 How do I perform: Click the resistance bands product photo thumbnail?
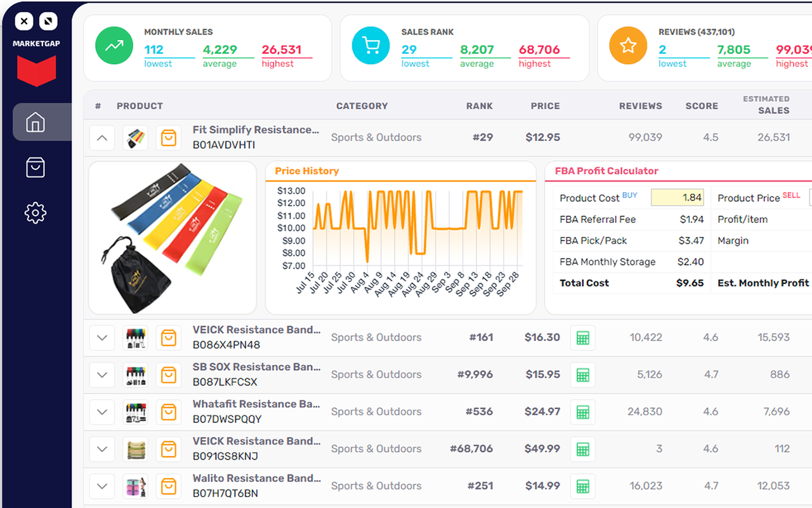pos(171,237)
